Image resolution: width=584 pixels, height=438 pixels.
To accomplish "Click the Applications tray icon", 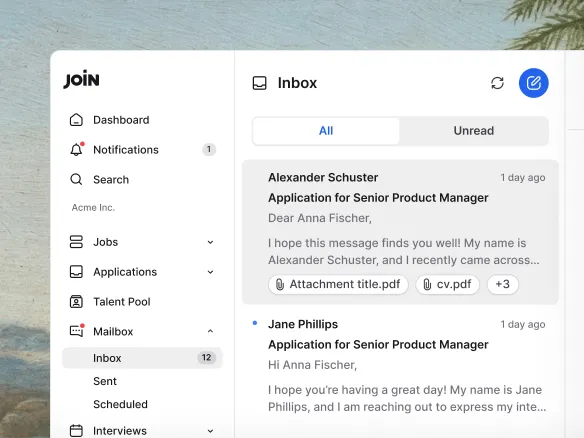I will coord(76,272).
